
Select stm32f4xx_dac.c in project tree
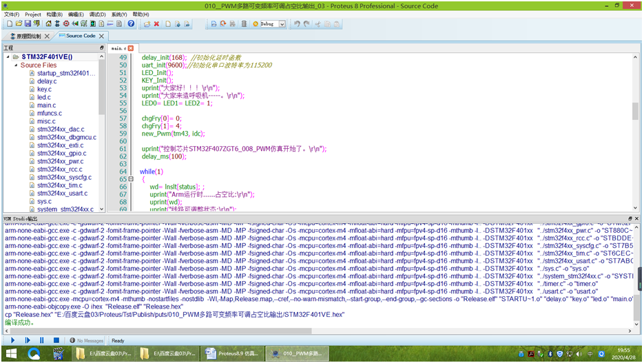61,129
